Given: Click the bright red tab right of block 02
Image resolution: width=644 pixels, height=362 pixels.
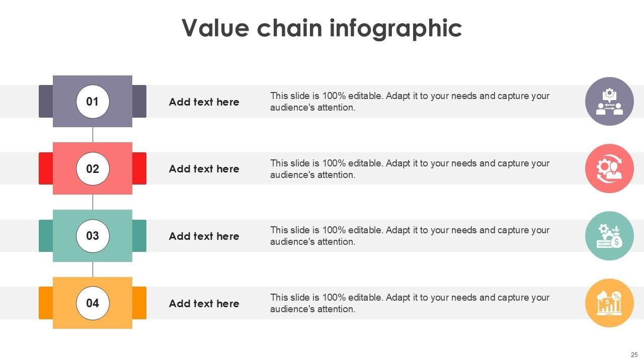Looking at the screenshot, I should click(139, 168).
